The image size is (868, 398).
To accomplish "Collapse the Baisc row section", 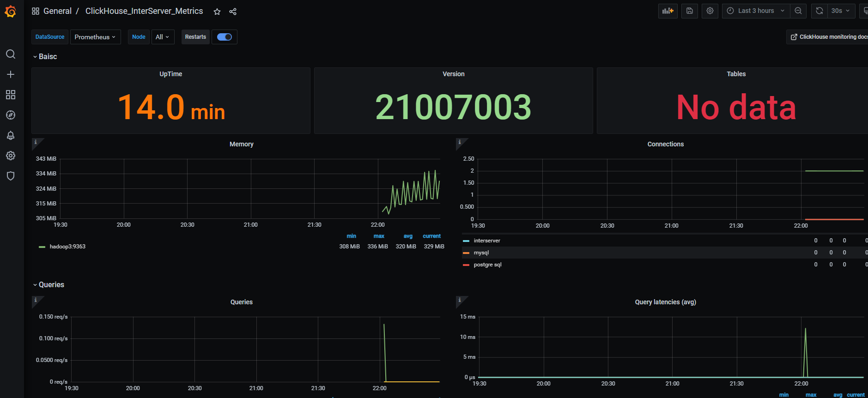I will (x=45, y=56).
